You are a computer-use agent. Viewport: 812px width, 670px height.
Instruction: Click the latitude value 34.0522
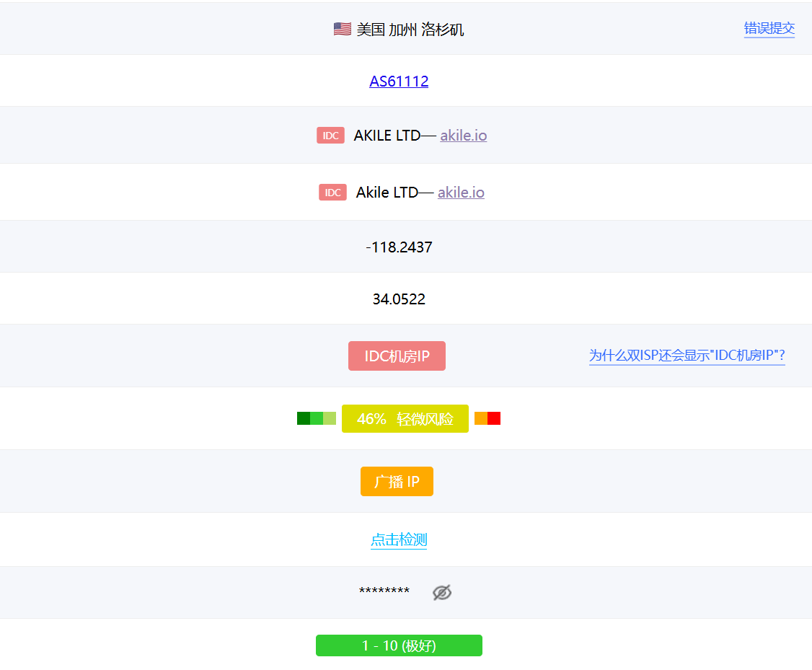[x=399, y=299]
